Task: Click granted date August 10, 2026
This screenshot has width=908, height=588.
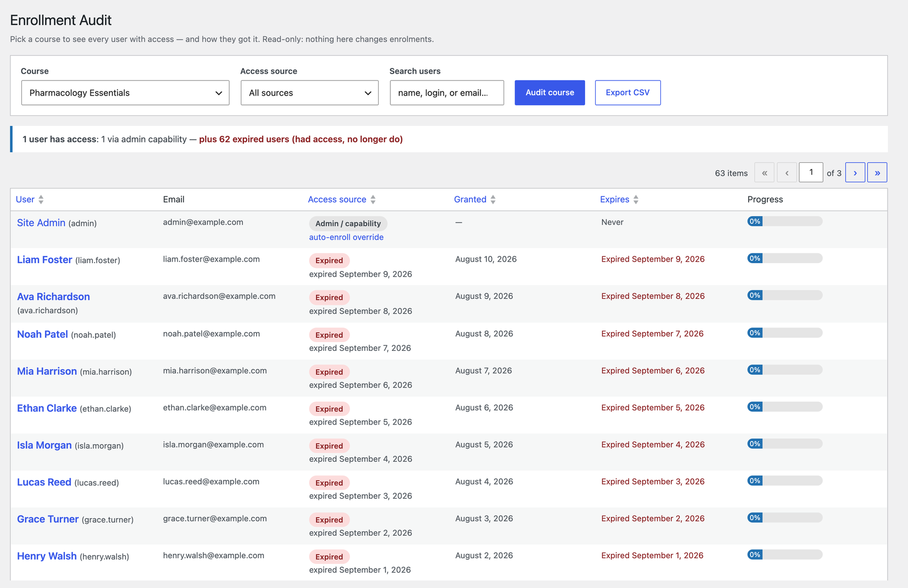Action: 486,259
